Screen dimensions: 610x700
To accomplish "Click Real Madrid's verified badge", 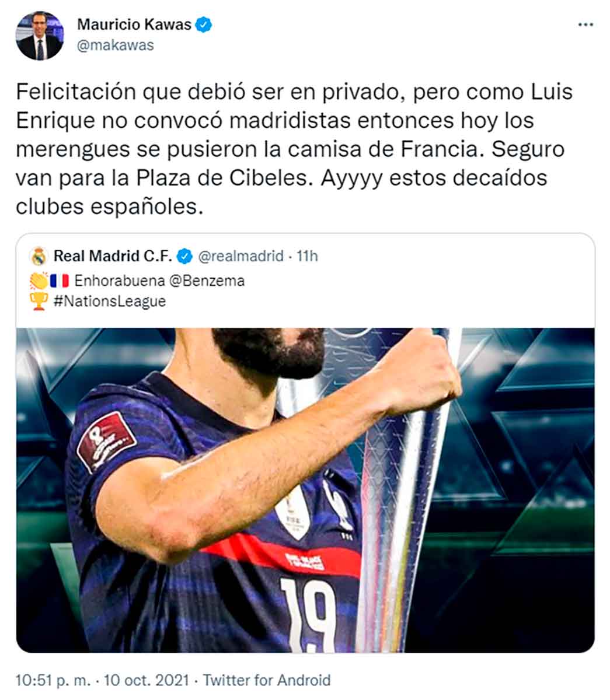I will coord(184,256).
